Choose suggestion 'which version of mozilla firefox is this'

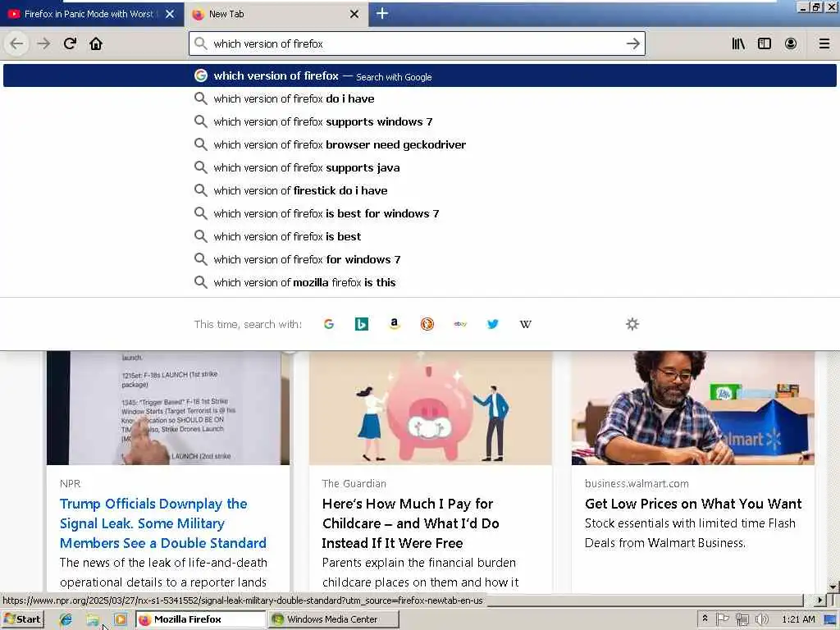419,282
